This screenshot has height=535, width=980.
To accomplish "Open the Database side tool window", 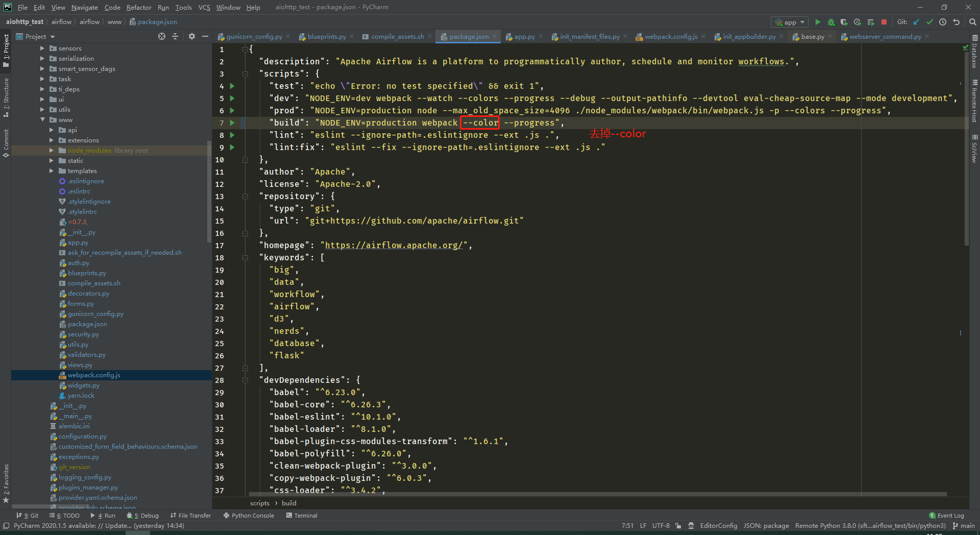I will point(974,52).
